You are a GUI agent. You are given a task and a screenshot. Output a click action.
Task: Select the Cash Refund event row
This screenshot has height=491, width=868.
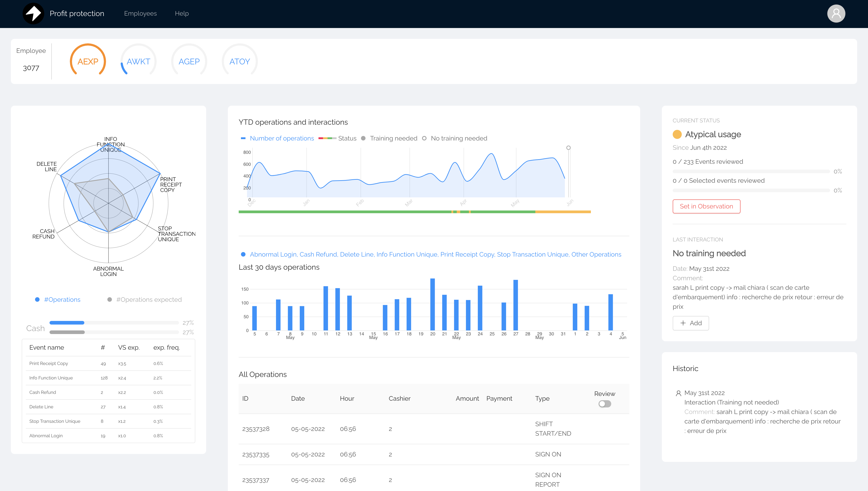coord(108,393)
